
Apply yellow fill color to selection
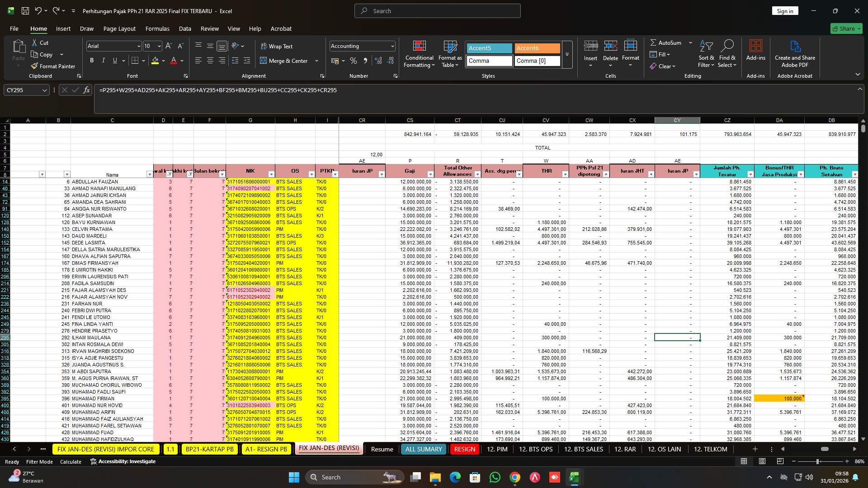pyautogui.click(x=154, y=60)
